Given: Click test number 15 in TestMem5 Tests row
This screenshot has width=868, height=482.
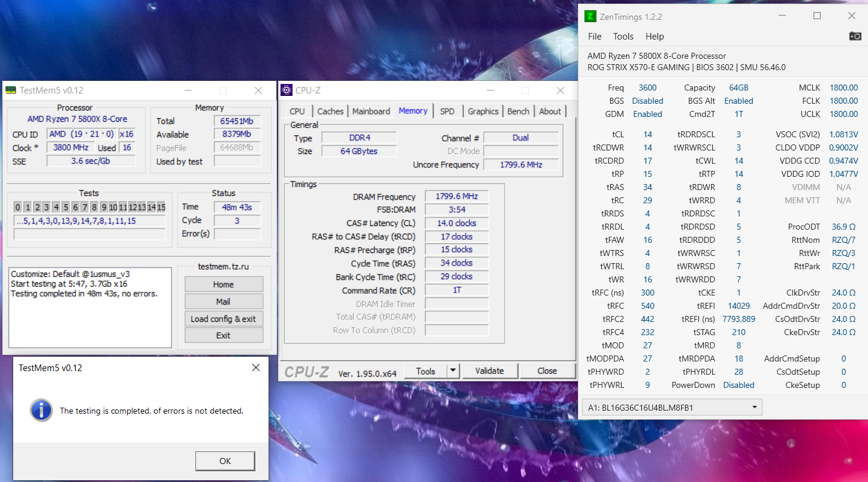Looking at the screenshot, I should point(161,207).
